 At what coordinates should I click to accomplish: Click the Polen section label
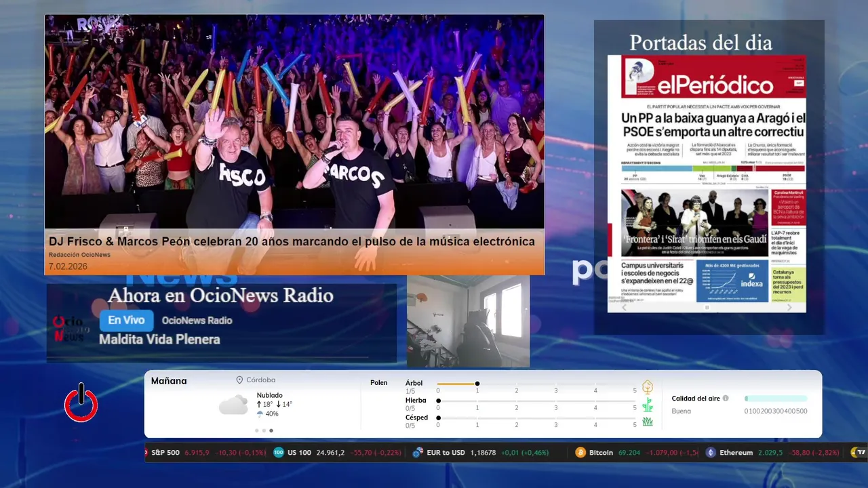(x=379, y=383)
